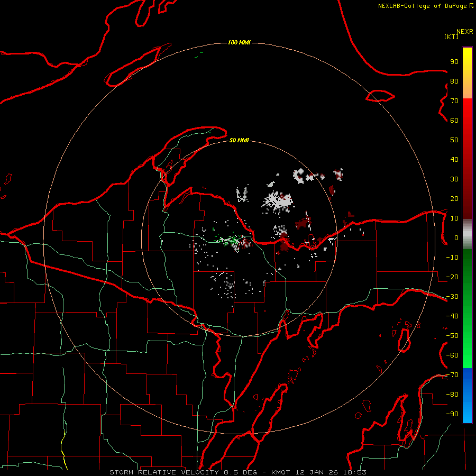Pick the blue segment at the color bar bottom
Viewport: 476px width, 476px height.
[x=467, y=395]
